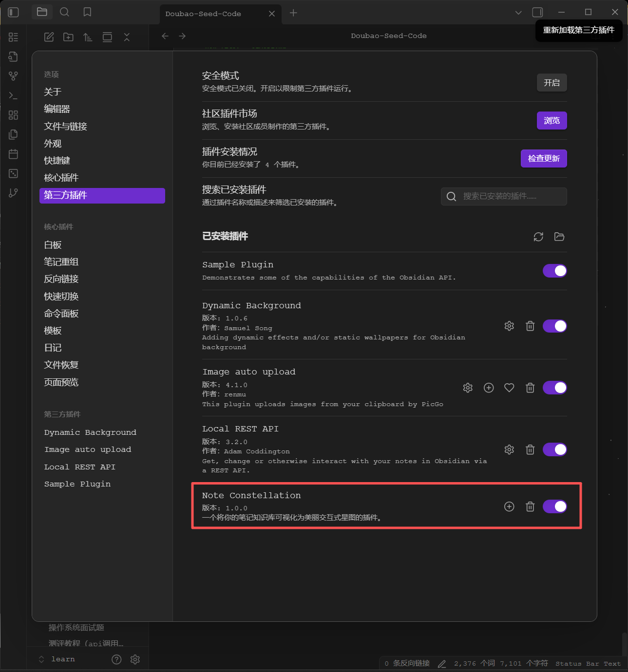The height and width of the screenshot is (672, 628).
Task: Focus the installed plugins search field
Action: [504, 196]
